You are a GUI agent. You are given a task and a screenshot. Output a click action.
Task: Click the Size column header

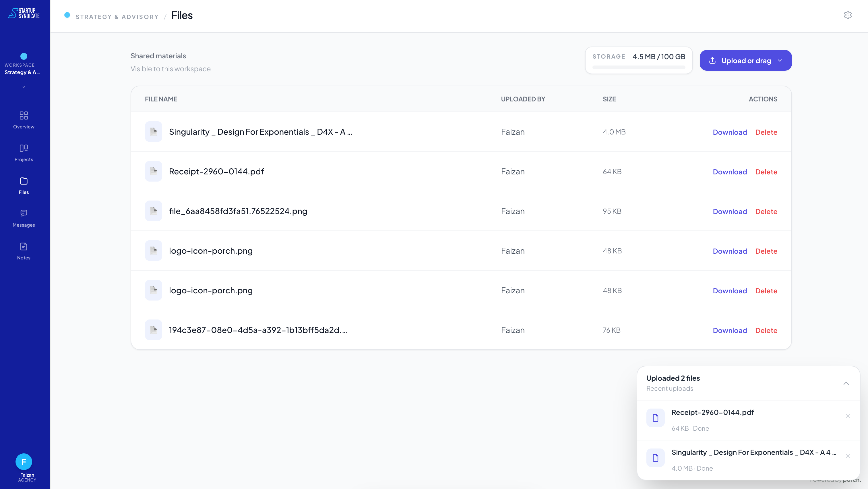tap(609, 99)
